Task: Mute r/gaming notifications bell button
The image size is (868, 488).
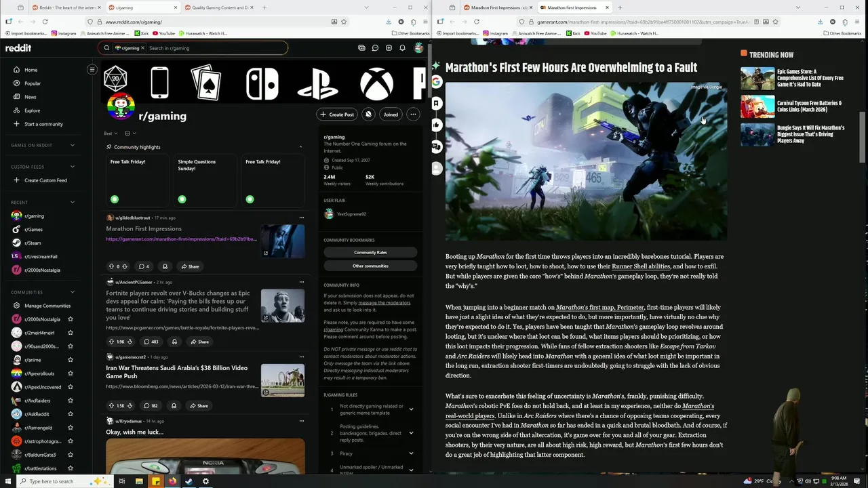Action: [368, 115]
